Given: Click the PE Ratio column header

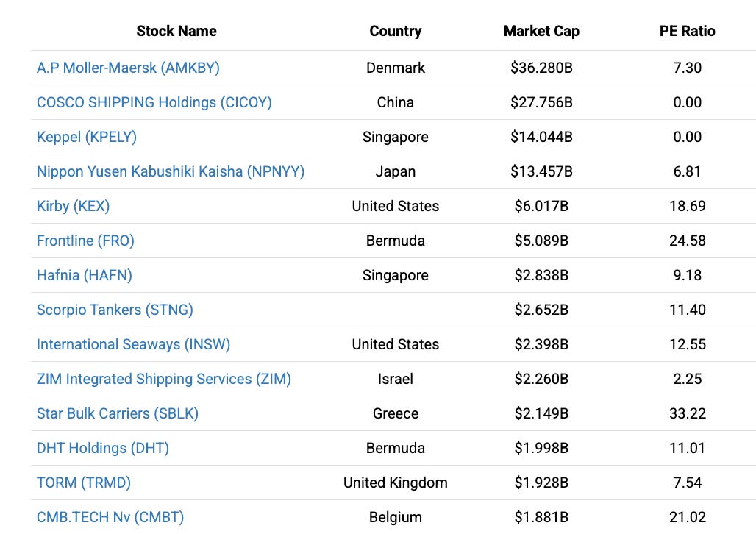Looking at the screenshot, I should (687, 32).
